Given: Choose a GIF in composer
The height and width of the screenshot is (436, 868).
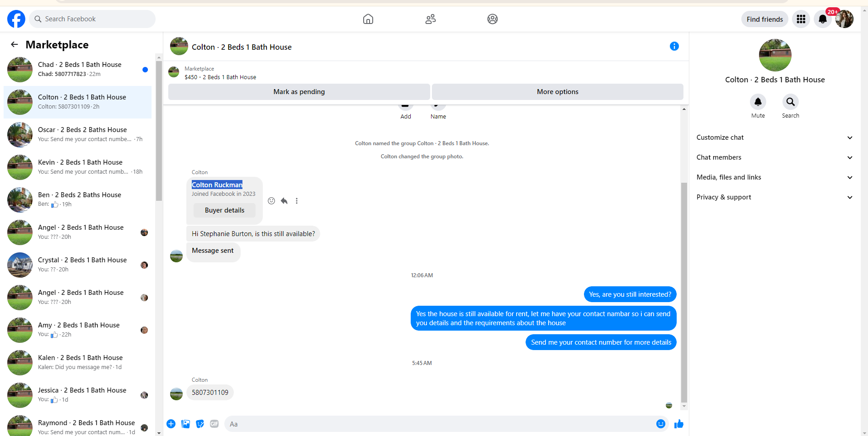Looking at the screenshot, I should 214,424.
